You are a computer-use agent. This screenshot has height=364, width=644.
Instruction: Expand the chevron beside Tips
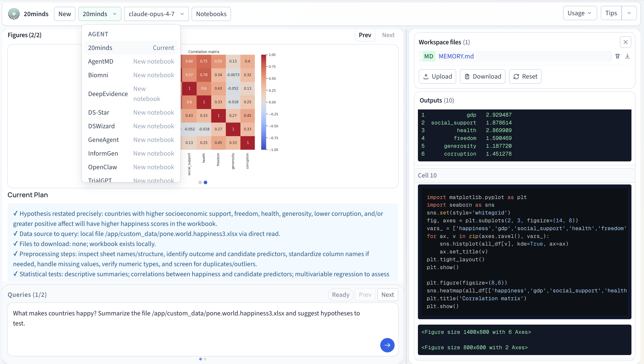pos(629,13)
